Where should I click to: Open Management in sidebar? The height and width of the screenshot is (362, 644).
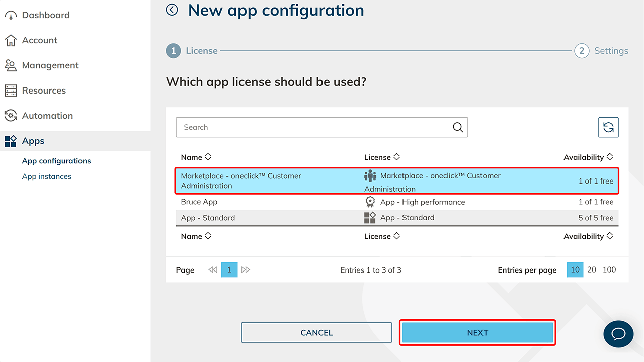click(x=50, y=65)
